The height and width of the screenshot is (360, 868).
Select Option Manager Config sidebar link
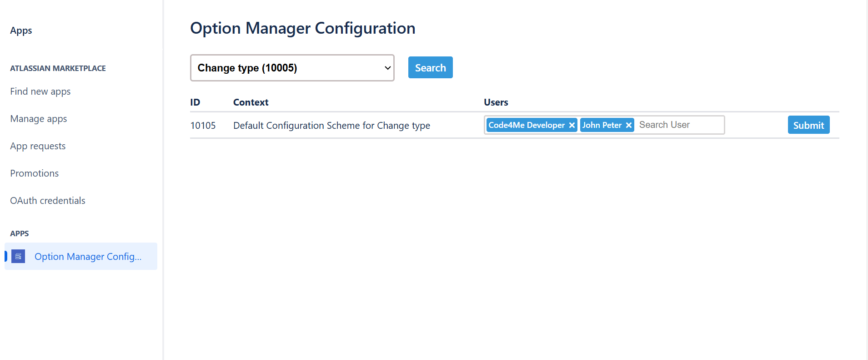tap(88, 257)
